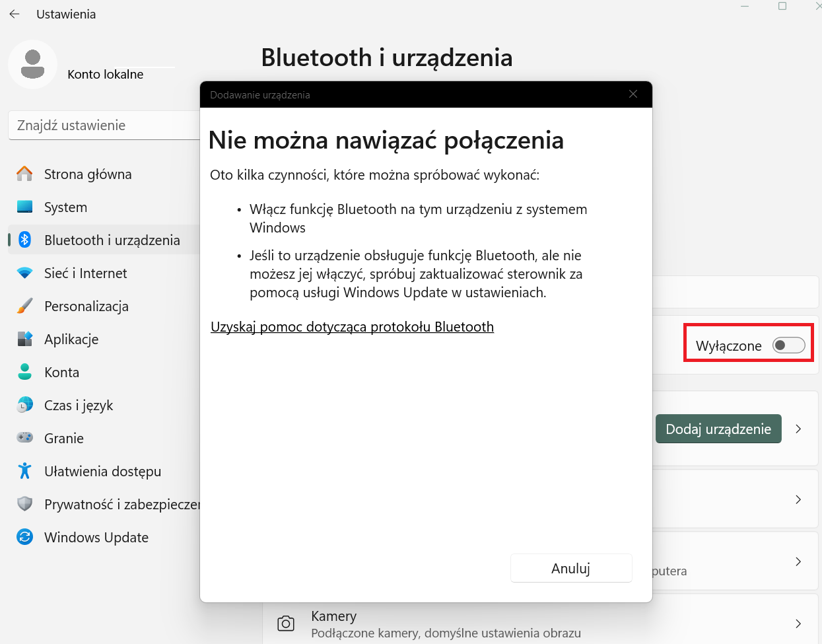Click the Czas i język globe icon
822x644 pixels.
24,405
